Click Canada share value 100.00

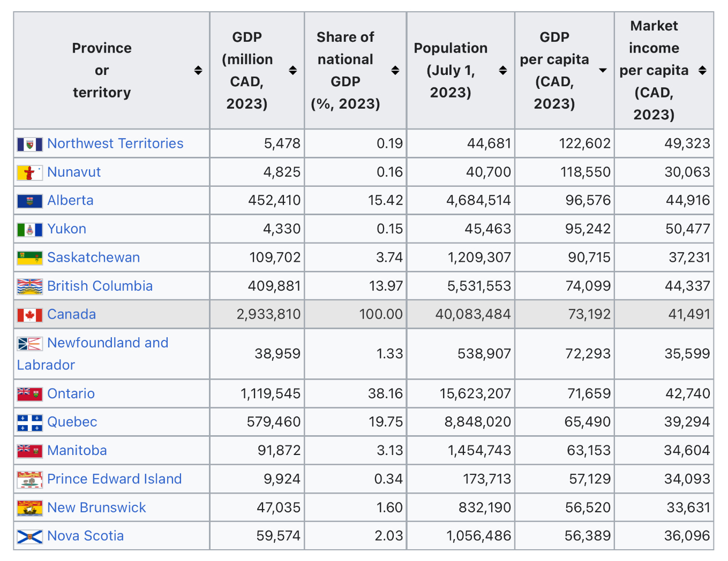point(381,314)
